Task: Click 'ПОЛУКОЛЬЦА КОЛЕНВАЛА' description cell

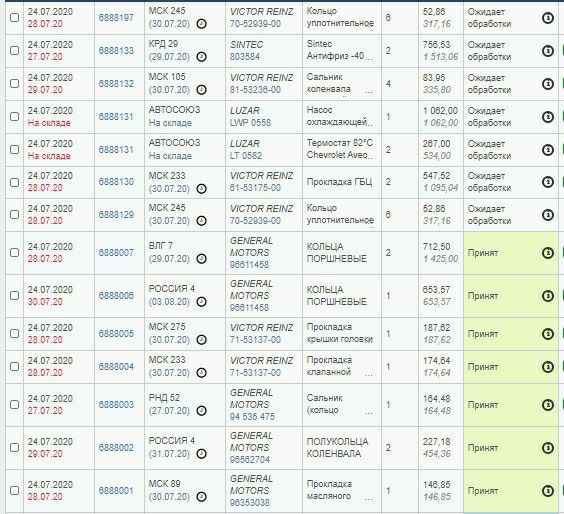Action: 337,447
